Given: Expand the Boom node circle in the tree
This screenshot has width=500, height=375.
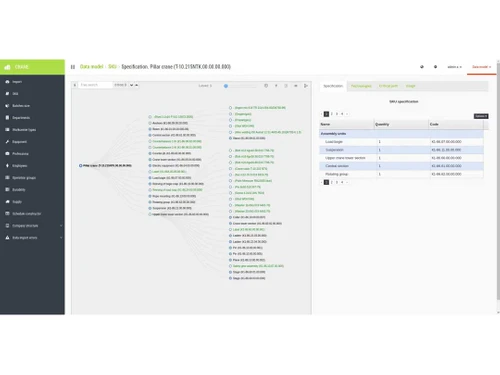Looking at the screenshot, I should (150, 129).
